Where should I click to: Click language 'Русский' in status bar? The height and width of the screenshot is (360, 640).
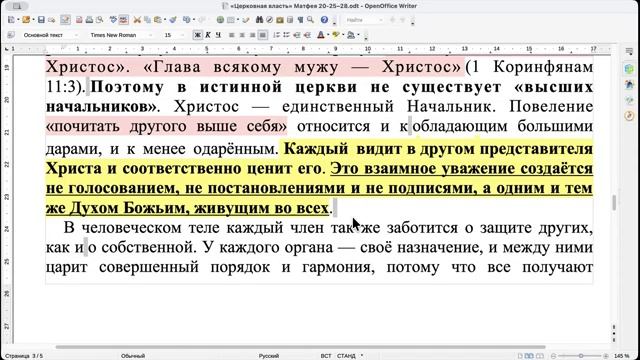269,356
